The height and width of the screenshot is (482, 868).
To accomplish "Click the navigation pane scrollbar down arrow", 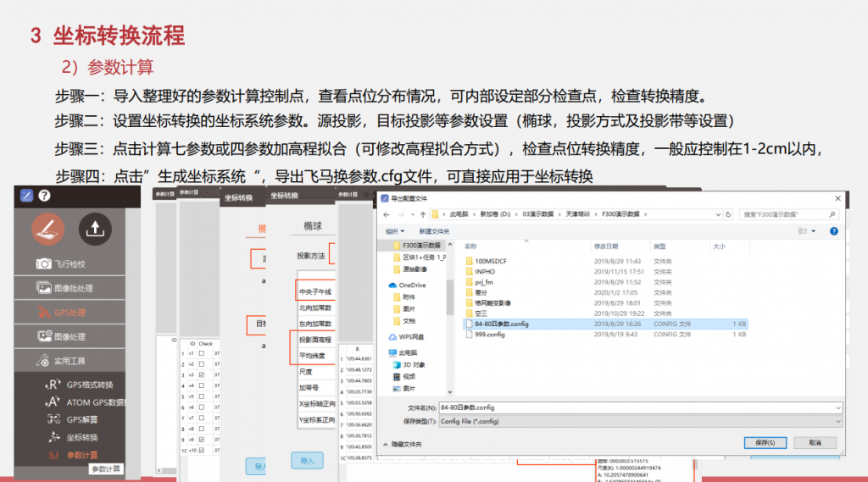I will 449,392.
